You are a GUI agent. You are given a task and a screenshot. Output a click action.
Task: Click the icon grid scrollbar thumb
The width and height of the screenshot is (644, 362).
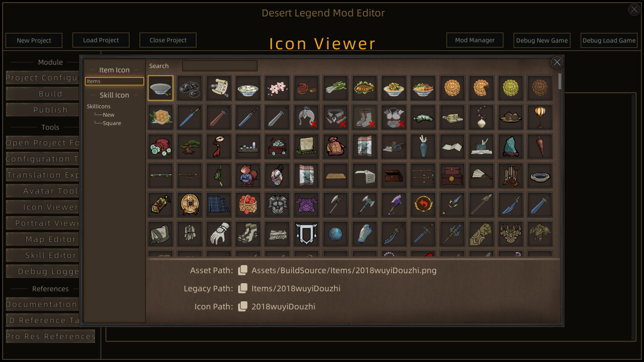pos(560,81)
